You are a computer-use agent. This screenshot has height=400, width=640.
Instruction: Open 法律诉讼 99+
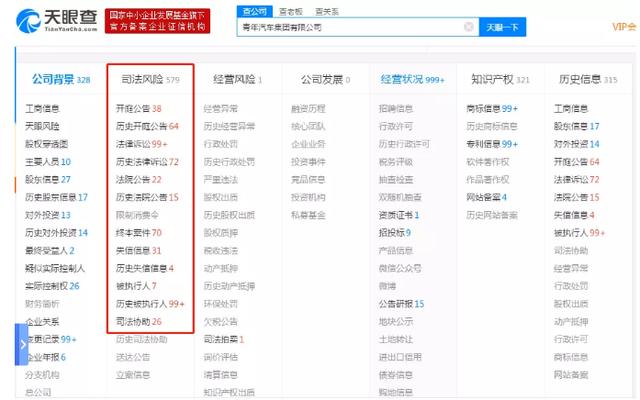[x=142, y=144]
